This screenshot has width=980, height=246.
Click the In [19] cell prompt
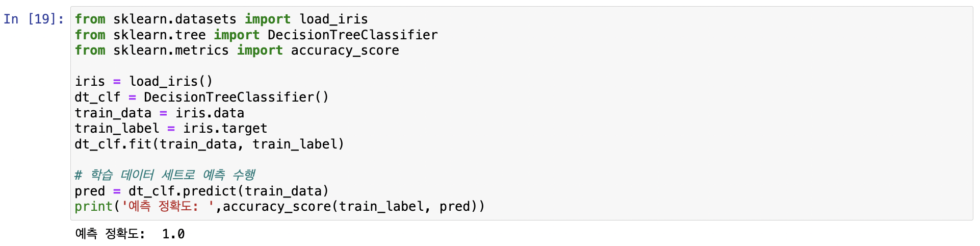click(x=34, y=19)
